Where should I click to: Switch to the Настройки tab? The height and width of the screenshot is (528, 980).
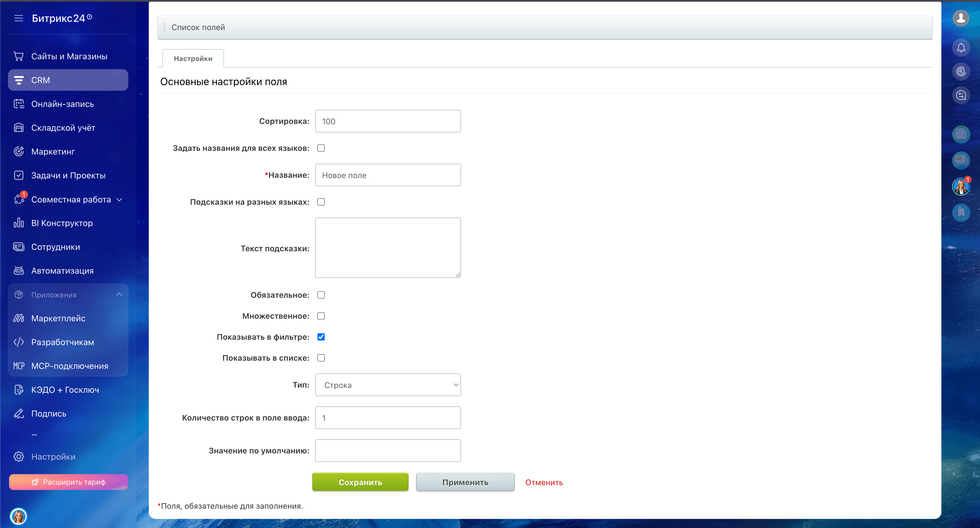(193, 58)
